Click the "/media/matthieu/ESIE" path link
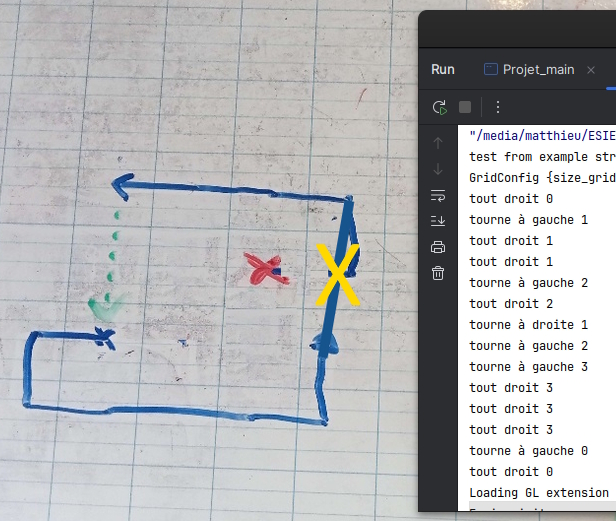616x521 pixels. (543, 136)
